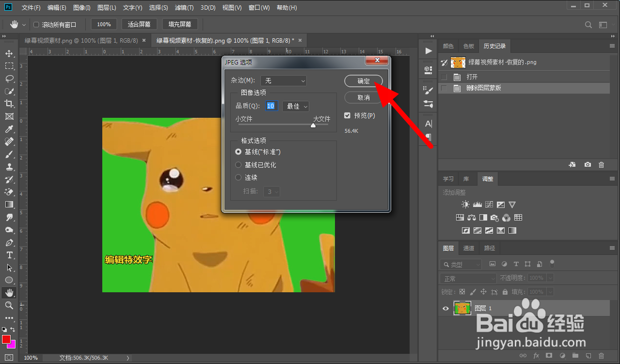Select Progressive format option
Viewport: 620px width, 364px height.
238,177
